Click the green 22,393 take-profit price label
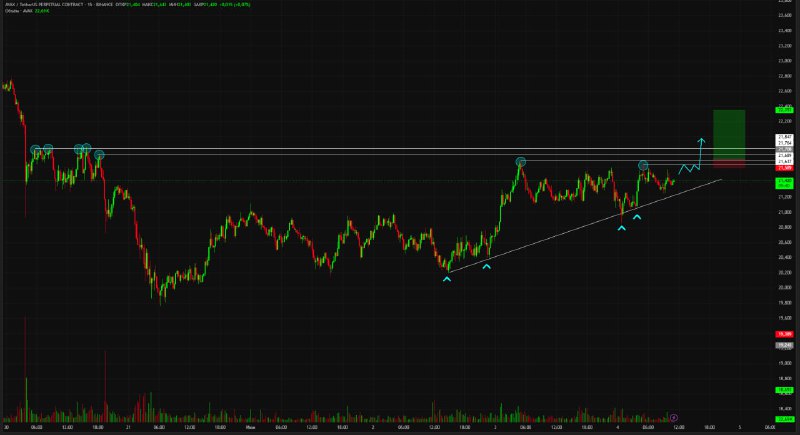This screenshot has width=800, height=435. tap(784, 110)
